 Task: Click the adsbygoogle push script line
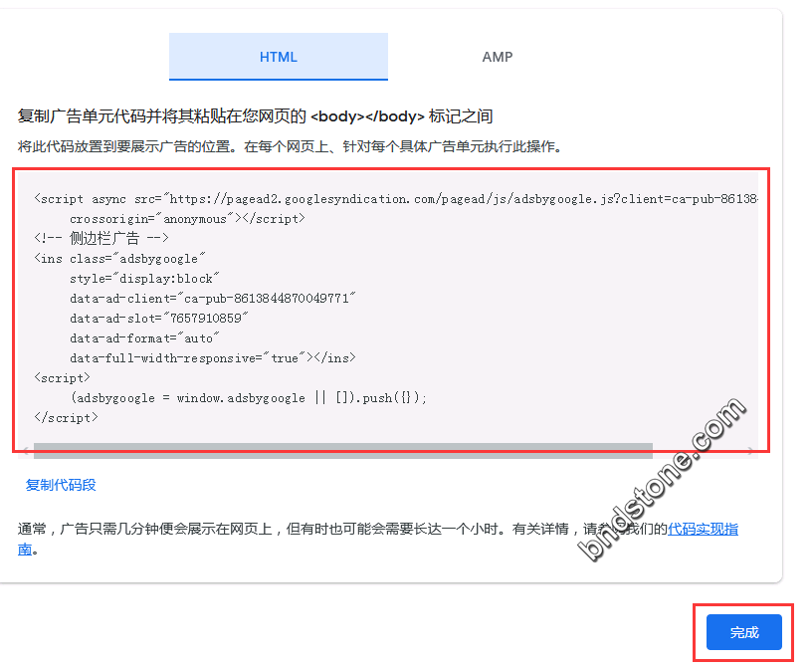pos(249,398)
